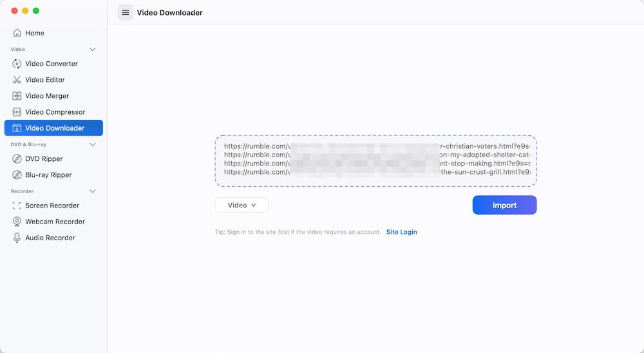This screenshot has width=644, height=353.
Task: Open Audio Recorder from sidebar
Action: click(x=53, y=238)
